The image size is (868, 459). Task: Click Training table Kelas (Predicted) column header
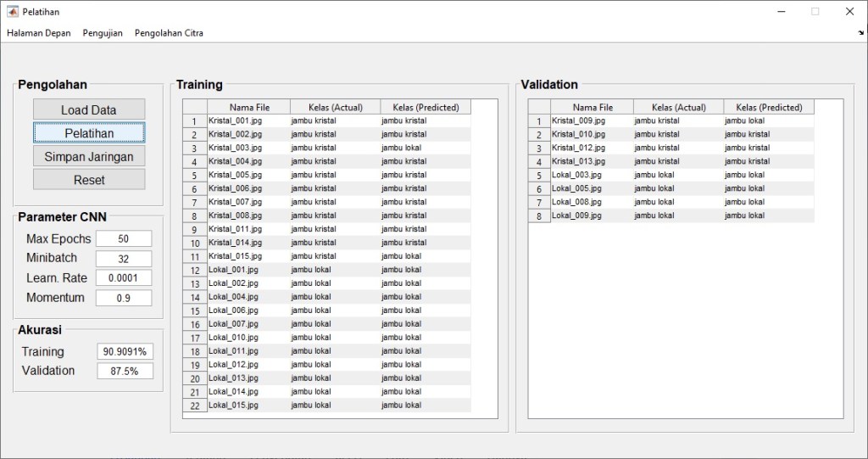point(426,108)
